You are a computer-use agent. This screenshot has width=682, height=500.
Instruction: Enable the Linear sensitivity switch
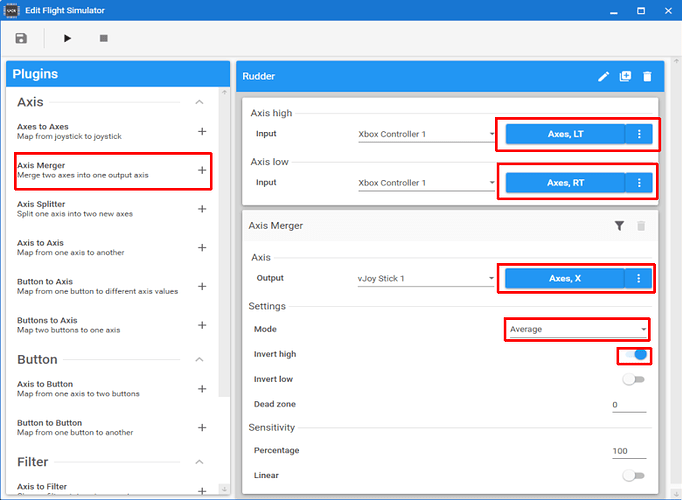click(x=633, y=476)
